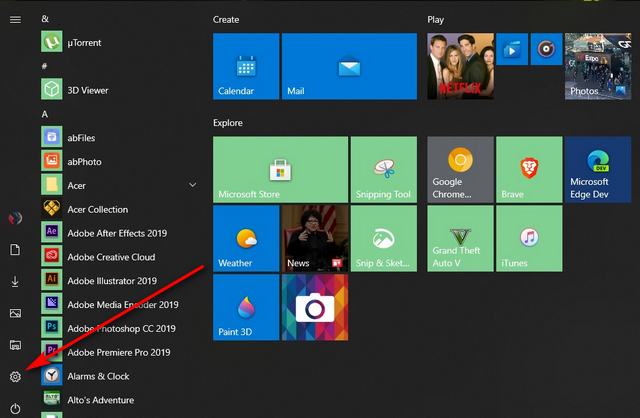The height and width of the screenshot is (418, 640).
Task: Click the Explore group title
Action: 228,123
